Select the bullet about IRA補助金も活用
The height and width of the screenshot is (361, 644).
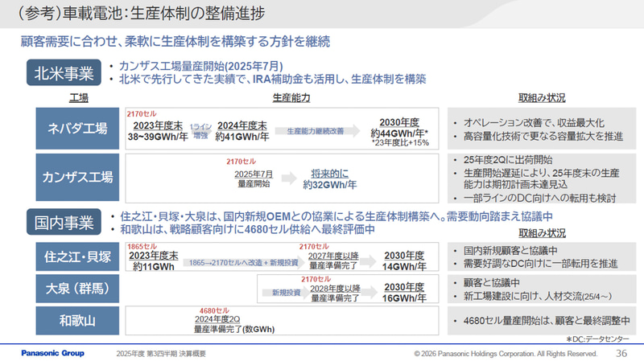pos(272,79)
